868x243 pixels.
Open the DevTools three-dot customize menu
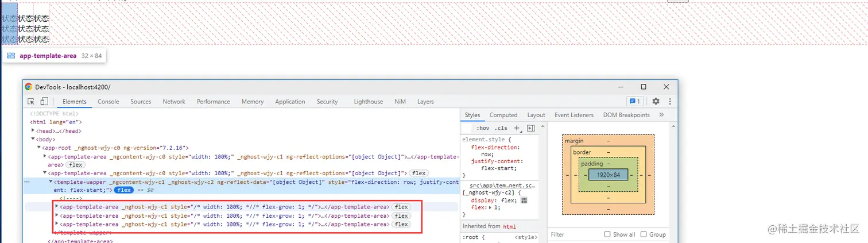(x=669, y=102)
